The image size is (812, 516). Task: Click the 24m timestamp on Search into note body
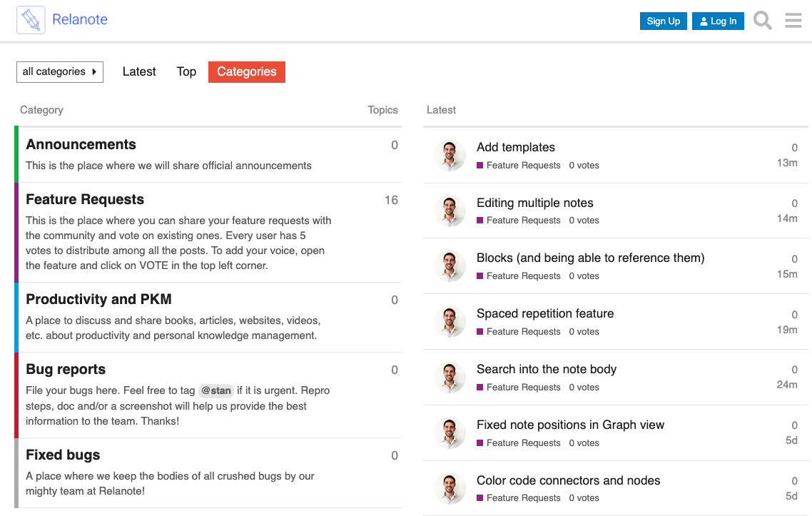(786, 385)
